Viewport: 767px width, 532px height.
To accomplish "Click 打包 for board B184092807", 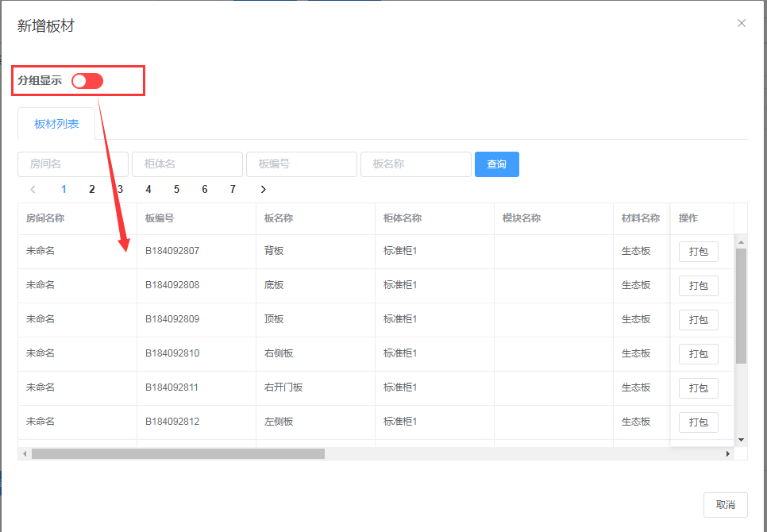I will point(698,252).
